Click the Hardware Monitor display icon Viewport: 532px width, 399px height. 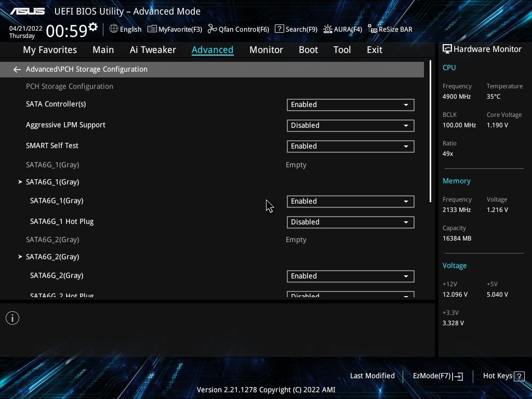447,49
